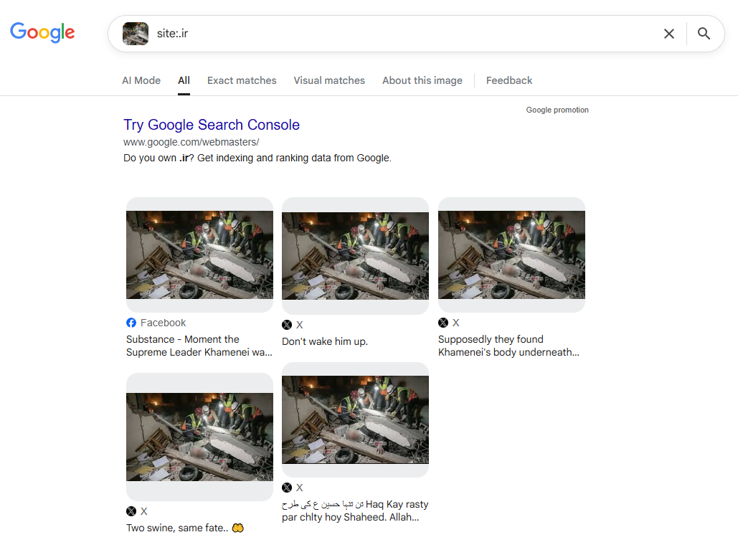This screenshot has height=560, width=738.
Task: Click X icon above "Don't wake him up"
Action: point(287,325)
